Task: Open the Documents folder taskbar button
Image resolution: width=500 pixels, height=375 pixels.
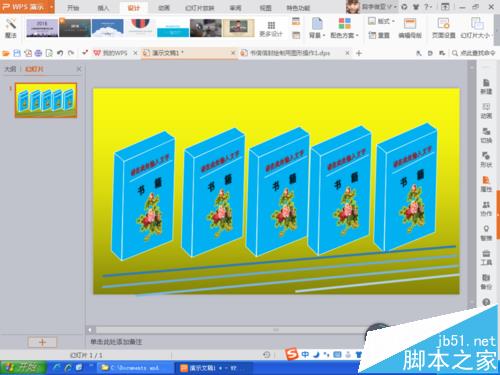Action: tap(135, 368)
